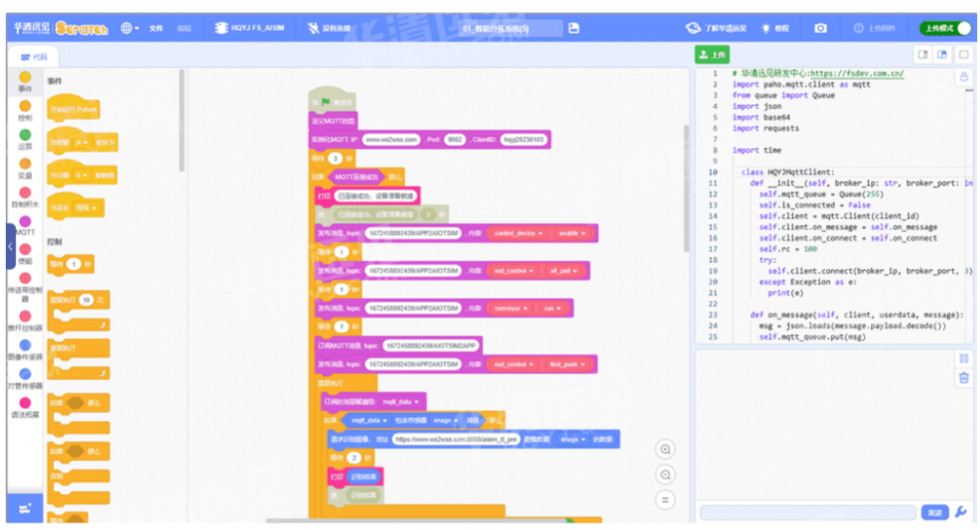
Task: Click the 教程 tutorial link
Action: coord(775,28)
